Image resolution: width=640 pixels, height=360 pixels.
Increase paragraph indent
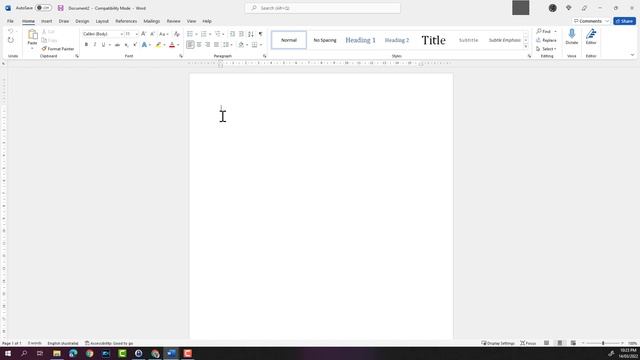[241, 34]
